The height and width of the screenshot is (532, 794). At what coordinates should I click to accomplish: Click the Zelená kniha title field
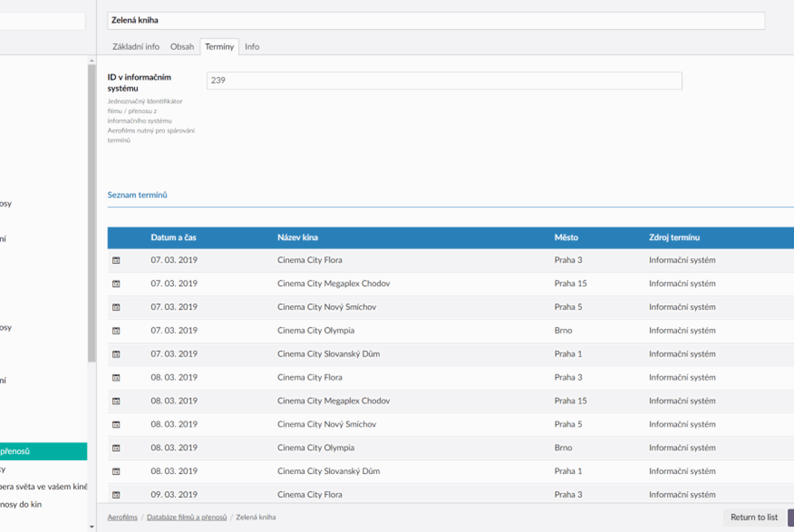[436, 20]
